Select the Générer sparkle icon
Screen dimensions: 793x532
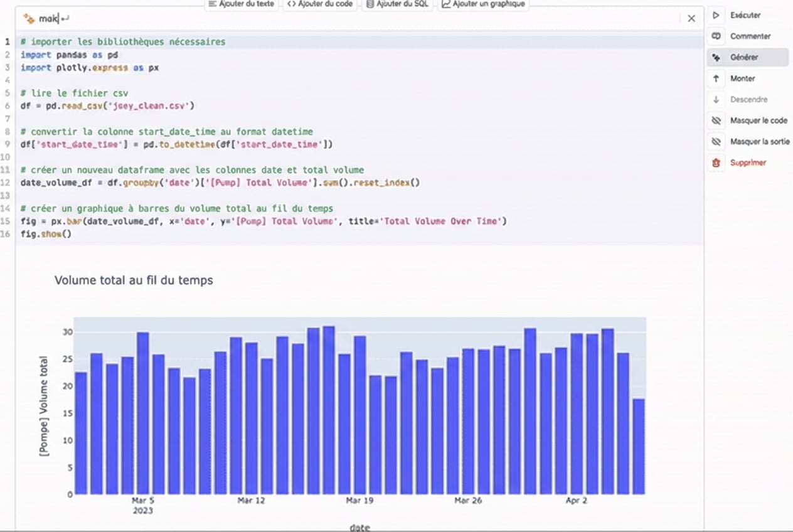coord(716,57)
